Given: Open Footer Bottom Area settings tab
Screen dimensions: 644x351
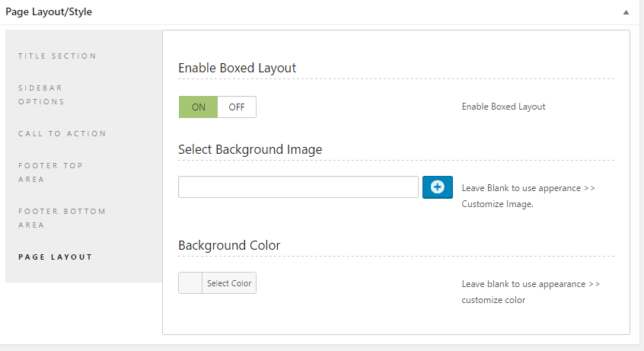Looking at the screenshot, I should click(62, 218).
